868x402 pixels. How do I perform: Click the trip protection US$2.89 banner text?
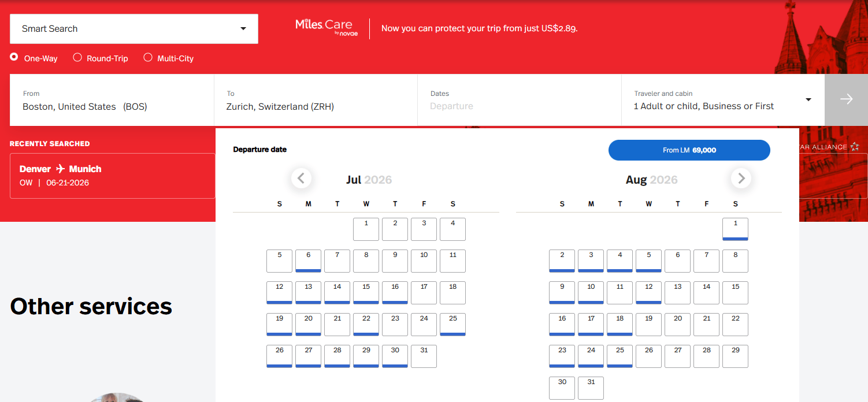click(480, 28)
